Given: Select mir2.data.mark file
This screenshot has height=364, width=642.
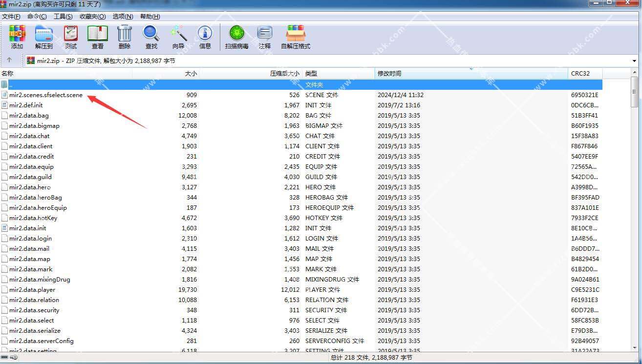Looking at the screenshot, I should coord(31,269).
